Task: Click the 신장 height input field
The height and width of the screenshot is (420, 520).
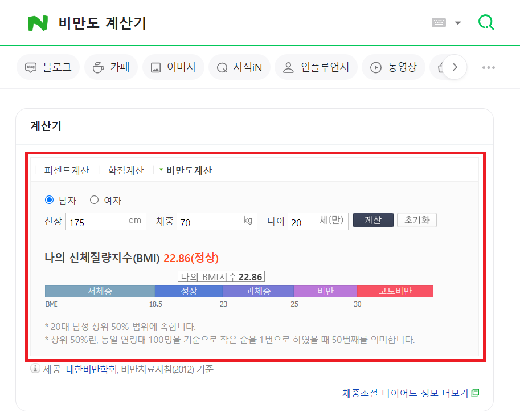Action: point(105,221)
